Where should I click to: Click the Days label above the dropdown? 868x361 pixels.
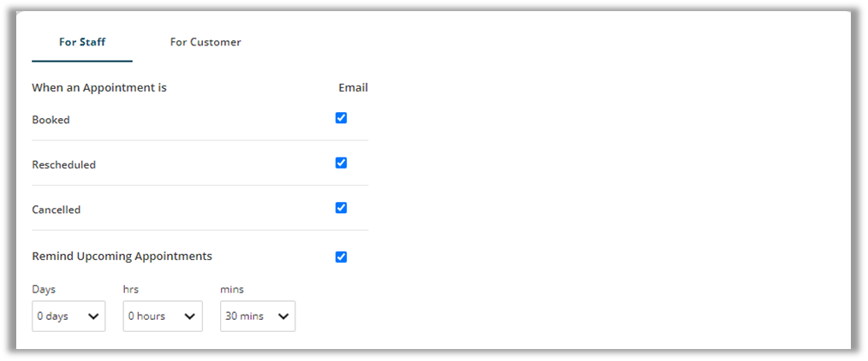point(44,289)
